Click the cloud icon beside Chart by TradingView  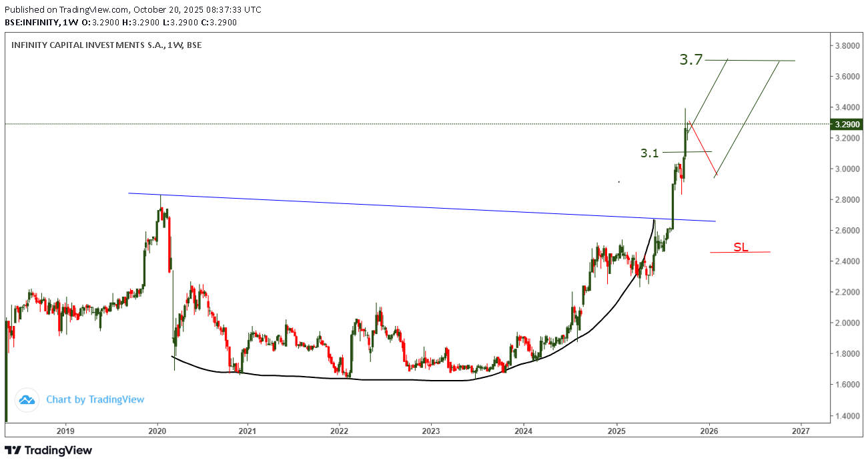[27, 399]
